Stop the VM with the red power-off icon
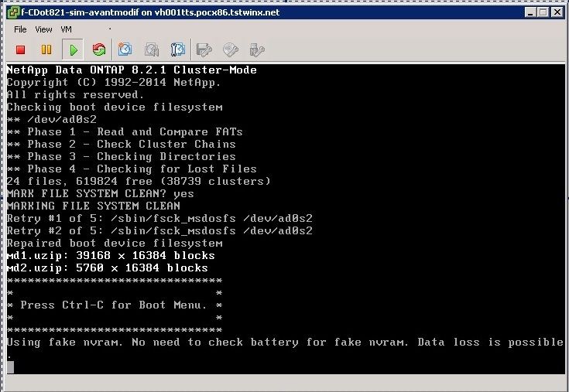569x392 pixels. click(x=21, y=49)
